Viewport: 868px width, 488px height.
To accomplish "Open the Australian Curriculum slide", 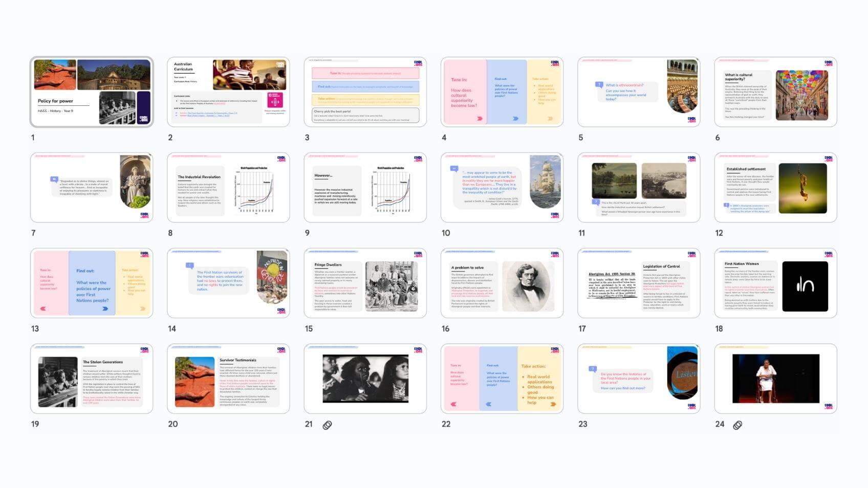I will coord(228,92).
